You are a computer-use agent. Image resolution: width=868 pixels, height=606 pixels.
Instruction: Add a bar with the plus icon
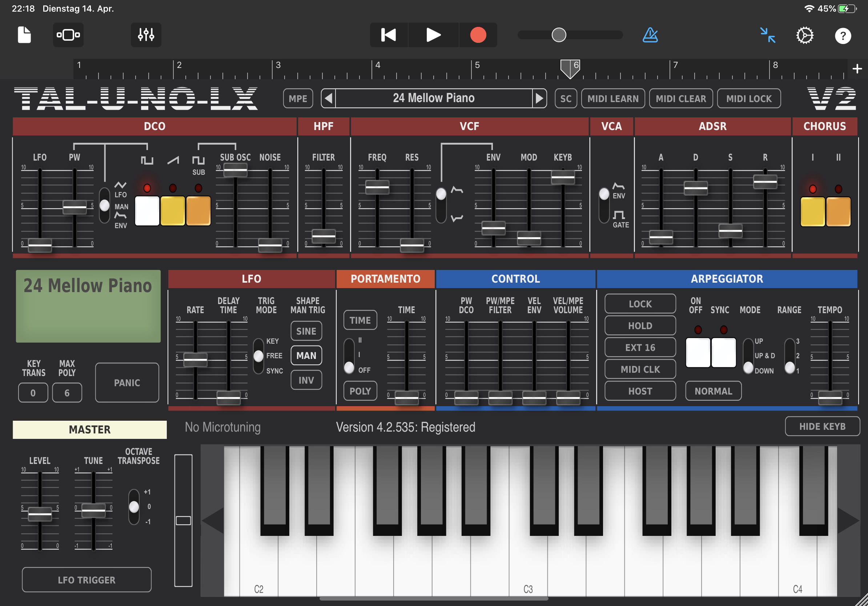tap(857, 69)
